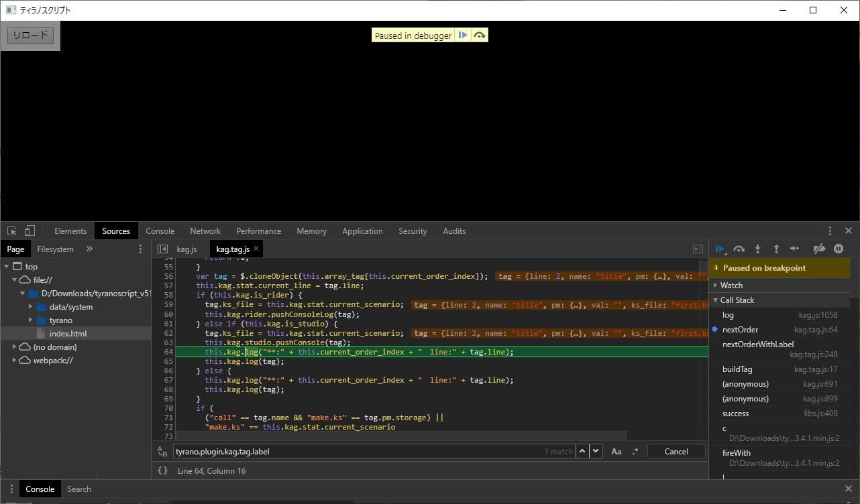Resume script execution in debugger toolbar

720,249
